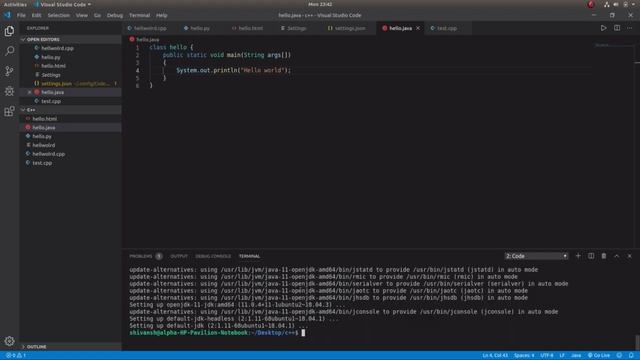The height and width of the screenshot is (360, 640).
Task: Open test.cpp in c++ folder
Action: 71,163
